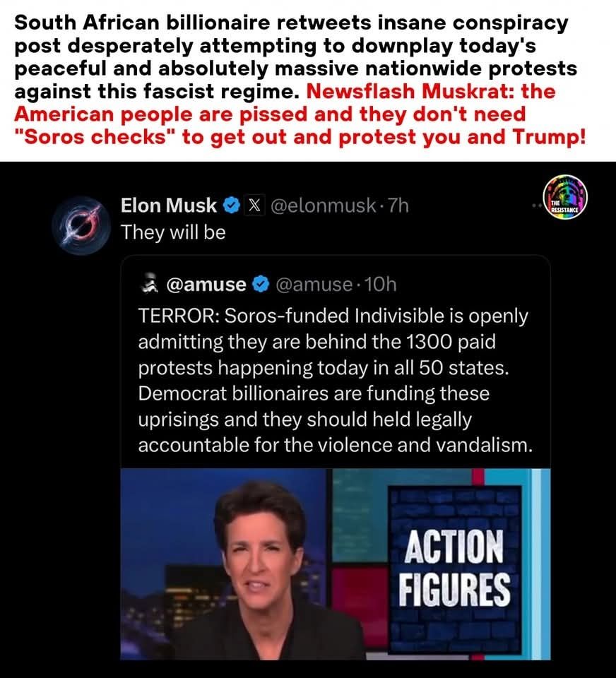
Task: Click the black headline starting "South African billionaire"
Action: click(295, 57)
